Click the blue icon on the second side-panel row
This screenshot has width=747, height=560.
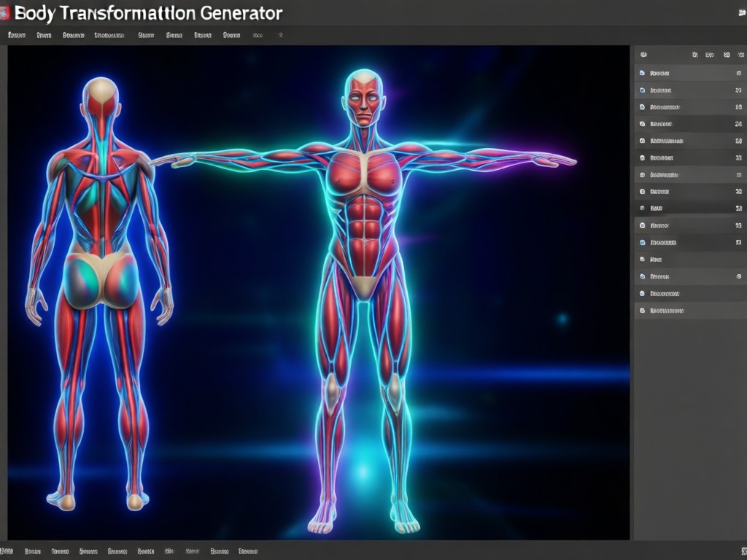(x=642, y=90)
